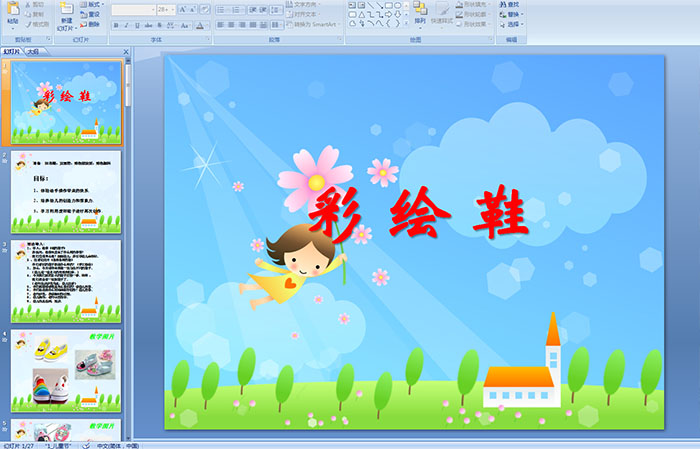The height and width of the screenshot is (449, 700).
Task: Open Shape Effects (形状效果) menu
Action: [472, 24]
